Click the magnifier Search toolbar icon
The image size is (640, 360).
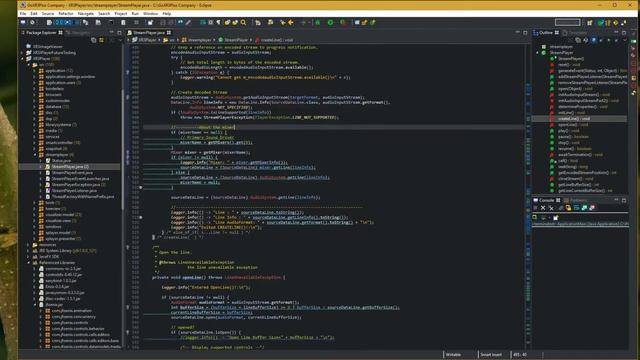coord(243,22)
